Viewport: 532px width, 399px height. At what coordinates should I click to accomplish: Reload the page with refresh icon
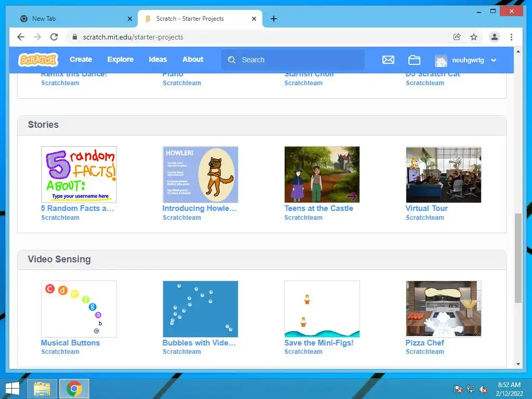(54, 37)
